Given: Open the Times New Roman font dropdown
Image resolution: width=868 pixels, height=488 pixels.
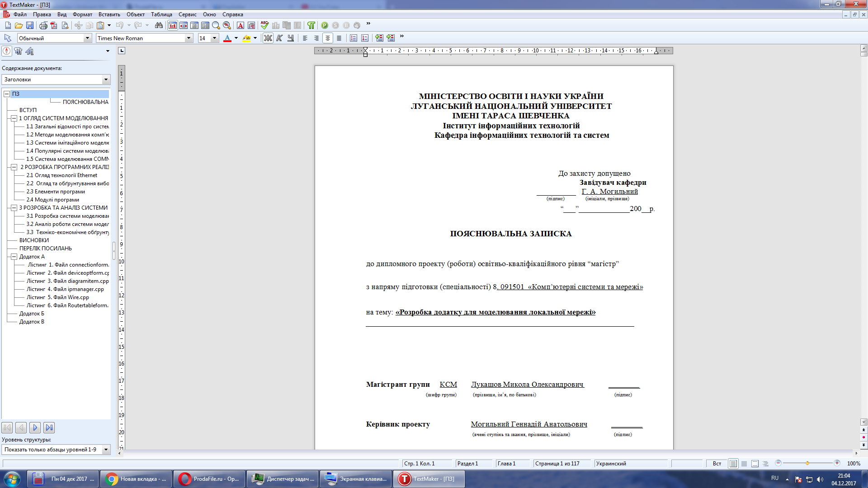Looking at the screenshot, I should click(189, 38).
